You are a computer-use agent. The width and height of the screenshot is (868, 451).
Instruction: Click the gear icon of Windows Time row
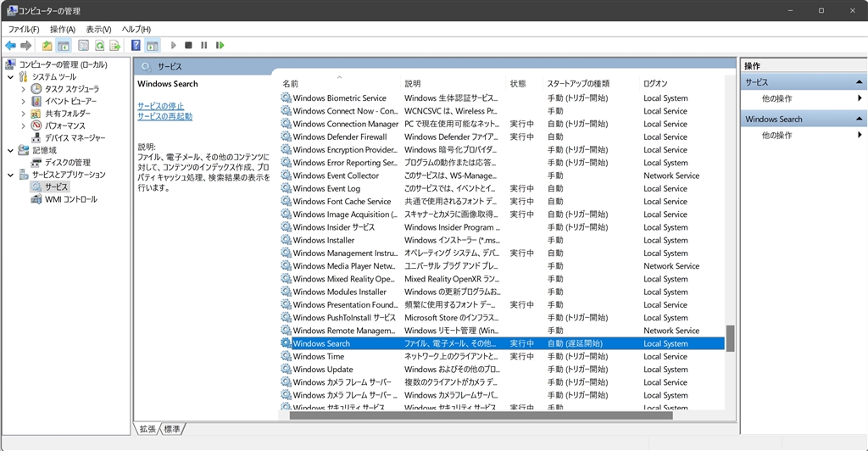286,356
